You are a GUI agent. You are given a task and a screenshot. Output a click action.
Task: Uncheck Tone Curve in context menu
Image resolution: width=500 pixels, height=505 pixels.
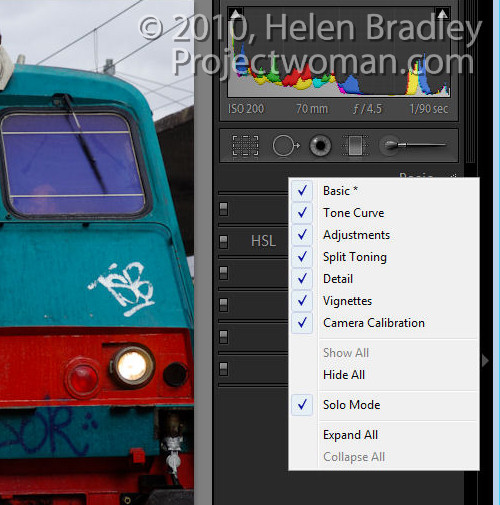(x=384, y=213)
